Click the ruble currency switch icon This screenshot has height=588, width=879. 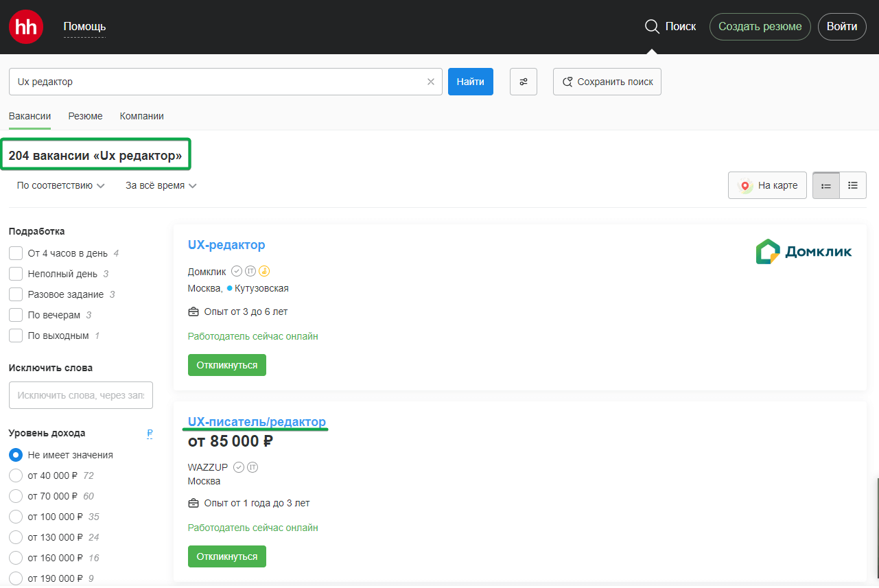pos(150,434)
